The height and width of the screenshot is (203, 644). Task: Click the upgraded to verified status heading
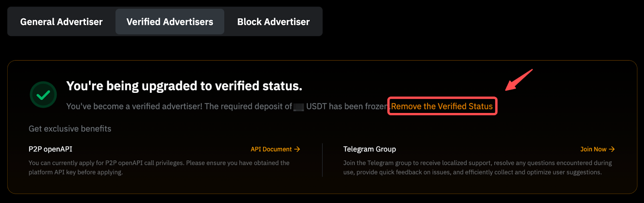click(x=184, y=86)
